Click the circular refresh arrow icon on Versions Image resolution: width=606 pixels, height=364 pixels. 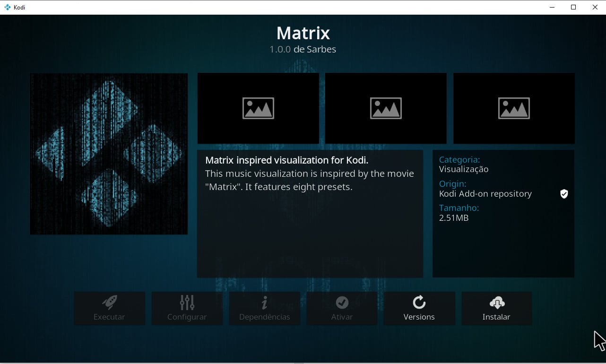(x=419, y=302)
